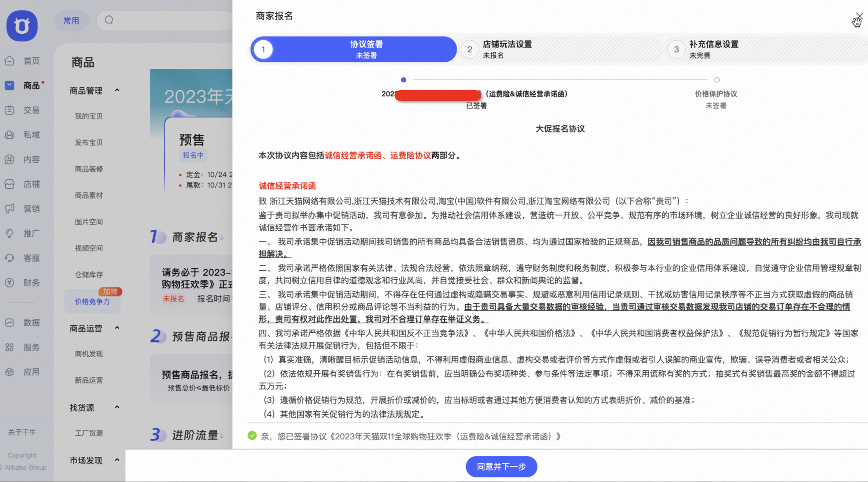Click the green signed checkmark icon
Image resolution: width=868 pixels, height=482 pixels.
(x=252, y=435)
